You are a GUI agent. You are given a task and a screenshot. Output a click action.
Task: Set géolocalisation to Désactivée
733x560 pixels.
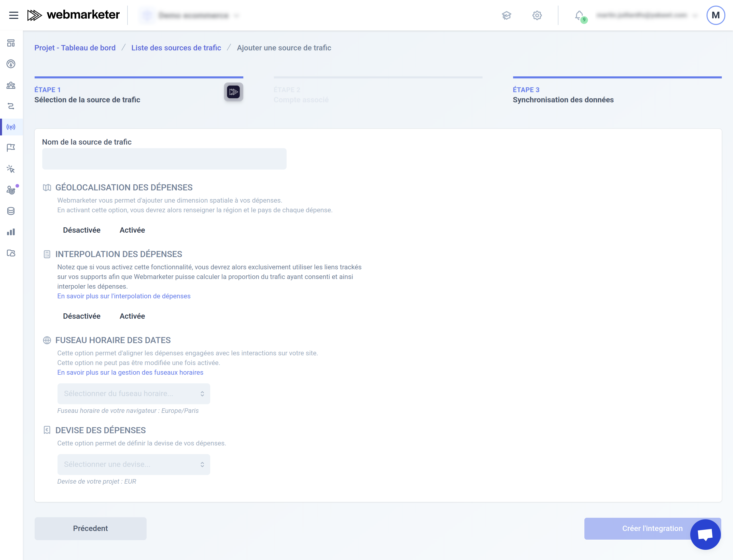coord(82,230)
